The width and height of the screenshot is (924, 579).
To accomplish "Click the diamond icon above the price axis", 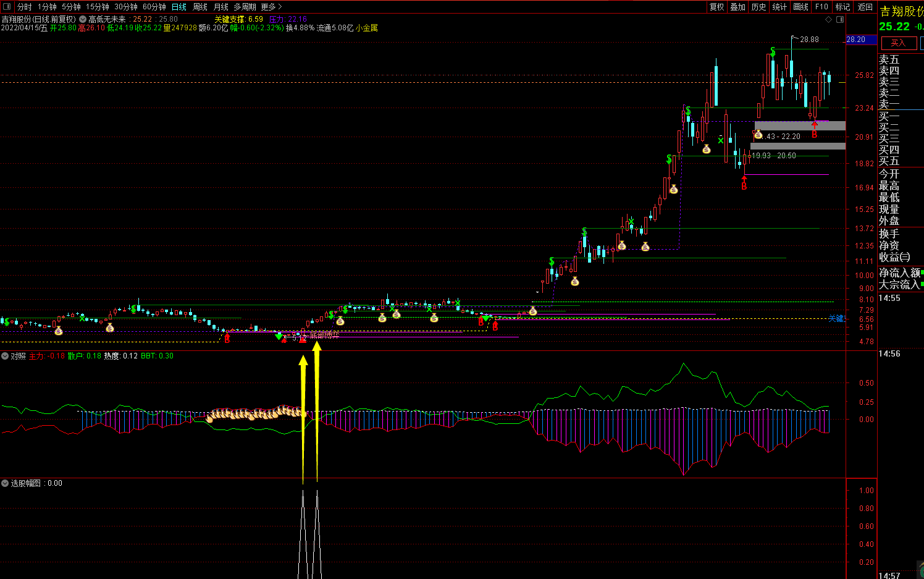I will click(x=829, y=20).
